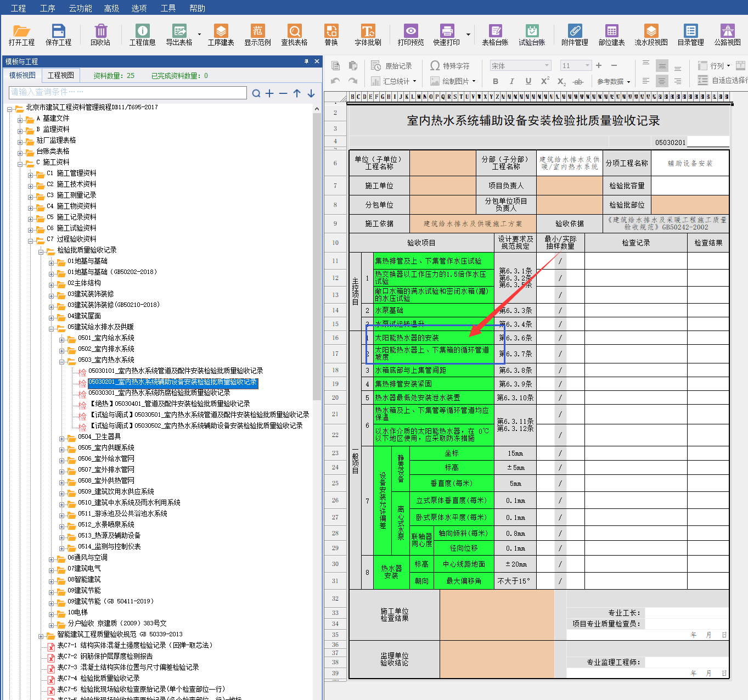The image size is (748, 700).
Task: Open 工序建表 toolbar icon
Action: [221, 35]
